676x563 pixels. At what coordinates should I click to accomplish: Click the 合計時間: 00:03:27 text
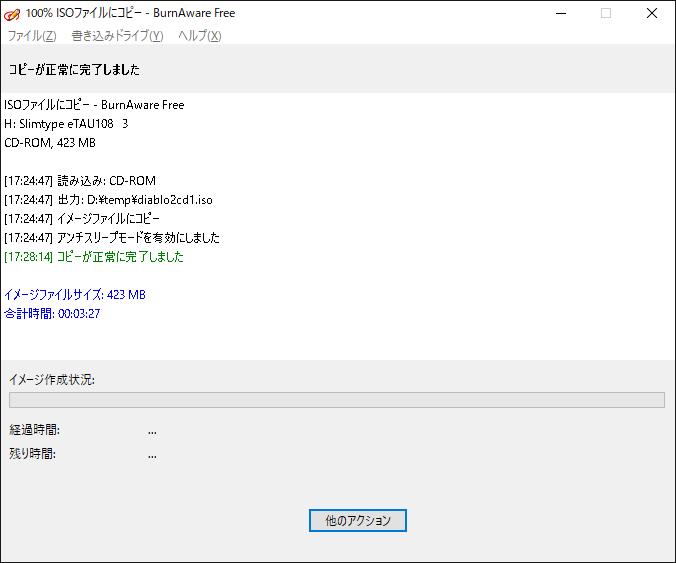click(x=52, y=313)
